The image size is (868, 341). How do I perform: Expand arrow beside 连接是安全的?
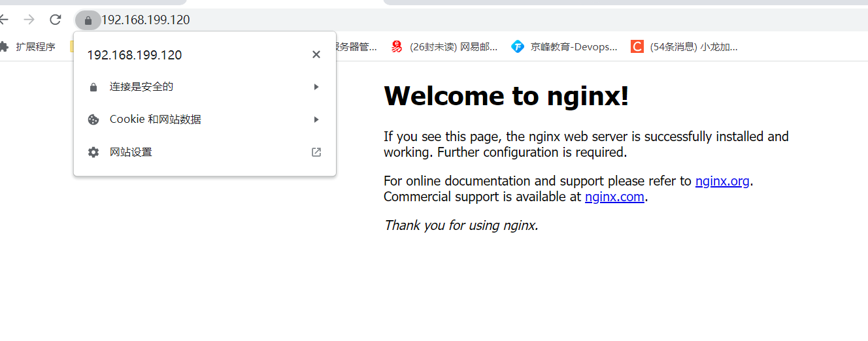coord(316,87)
